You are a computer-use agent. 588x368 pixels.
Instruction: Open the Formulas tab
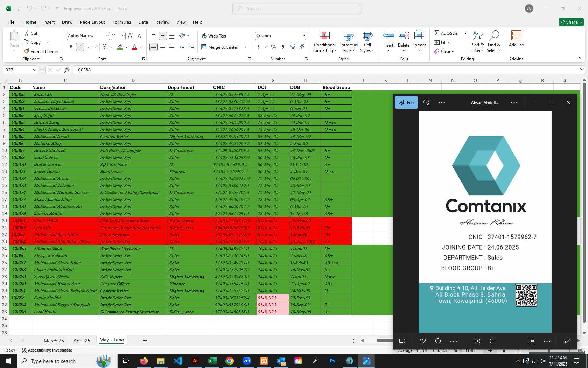122,22
